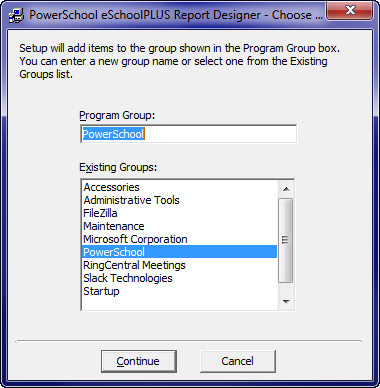Screen dimensions: 380x388
Task: Choose RingCentral Meetings group
Action: pyautogui.click(x=179, y=265)
